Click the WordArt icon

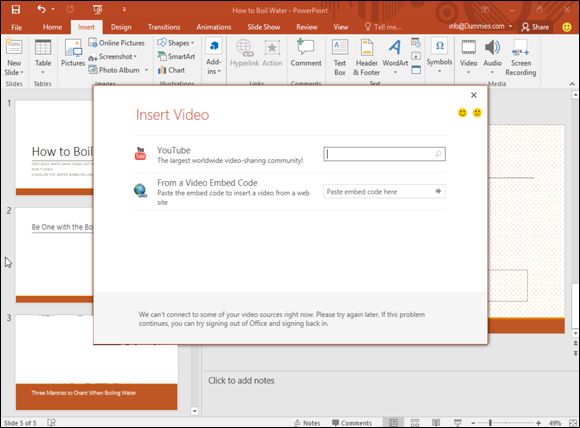pyautogui.click(x=395, y=57)
